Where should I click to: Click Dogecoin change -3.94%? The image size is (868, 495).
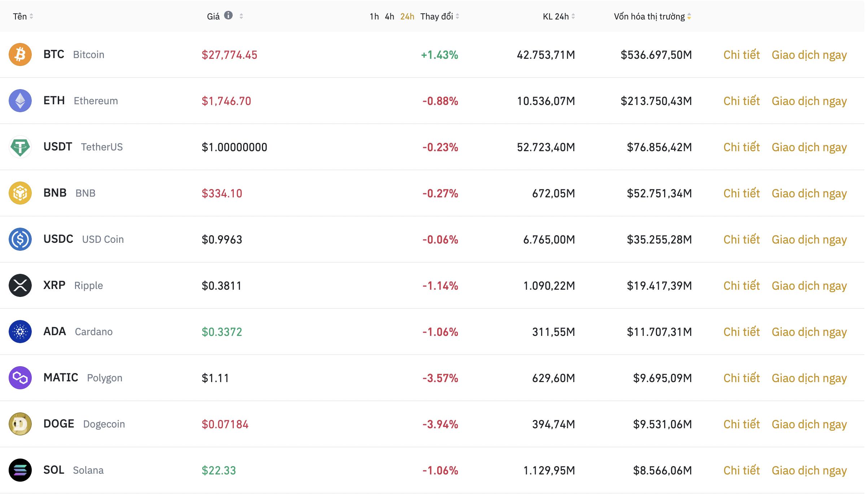[x=440, y=424]
